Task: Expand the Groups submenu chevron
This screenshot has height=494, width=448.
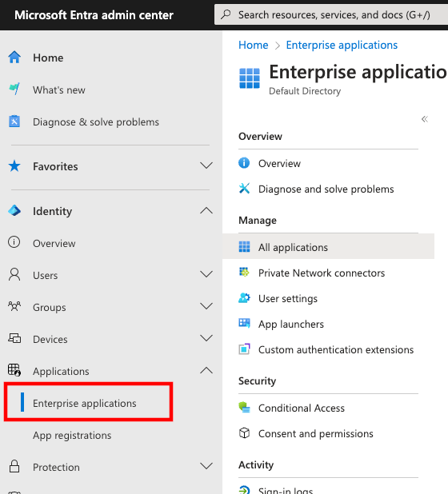Action: pos(206,306)
